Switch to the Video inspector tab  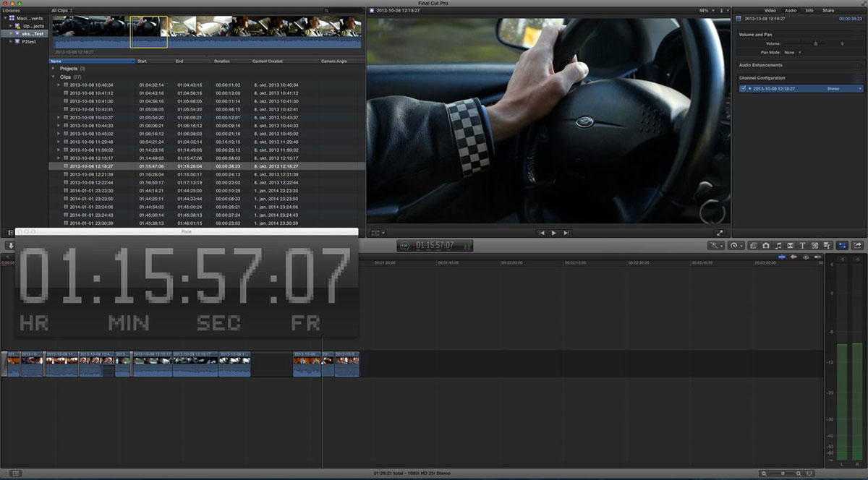tap(770, 11)
